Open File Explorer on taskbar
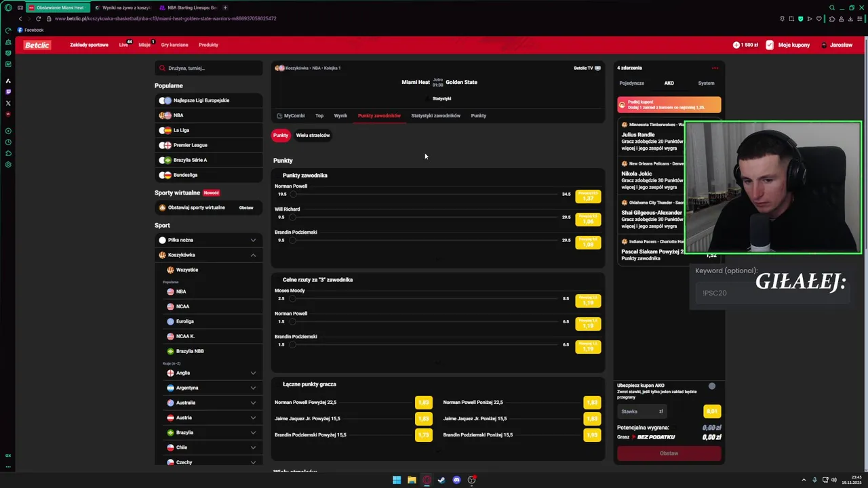Image resolution: width=868 pixels, height=488 pixels. tap(412, 480)
